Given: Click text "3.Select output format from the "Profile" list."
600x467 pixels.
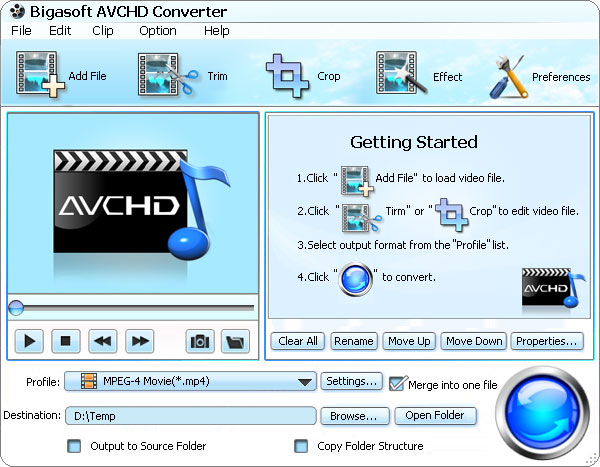Looking at the screenshot, I should coord(403,245).
